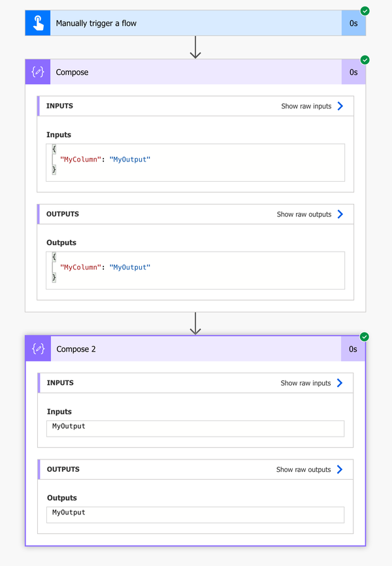Select the Compose action code icon
Screen dimensions: 392x566
click(37, 72)
